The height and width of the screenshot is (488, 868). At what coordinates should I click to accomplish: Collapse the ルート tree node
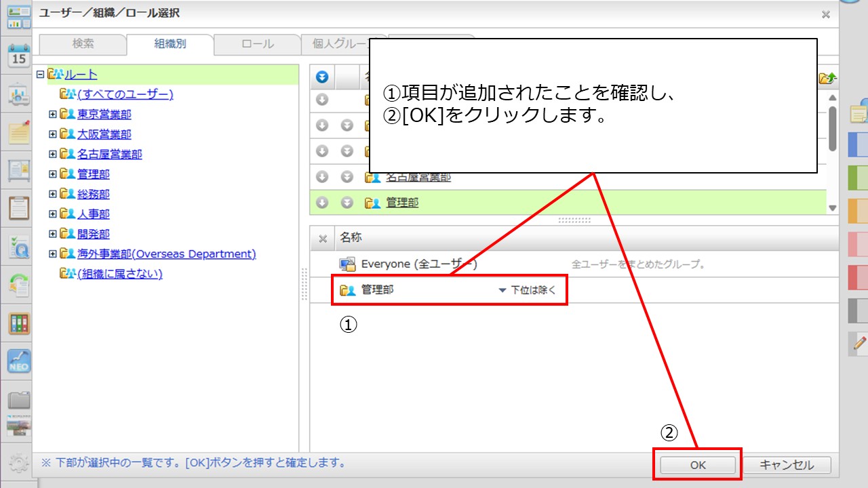[40, 75]
